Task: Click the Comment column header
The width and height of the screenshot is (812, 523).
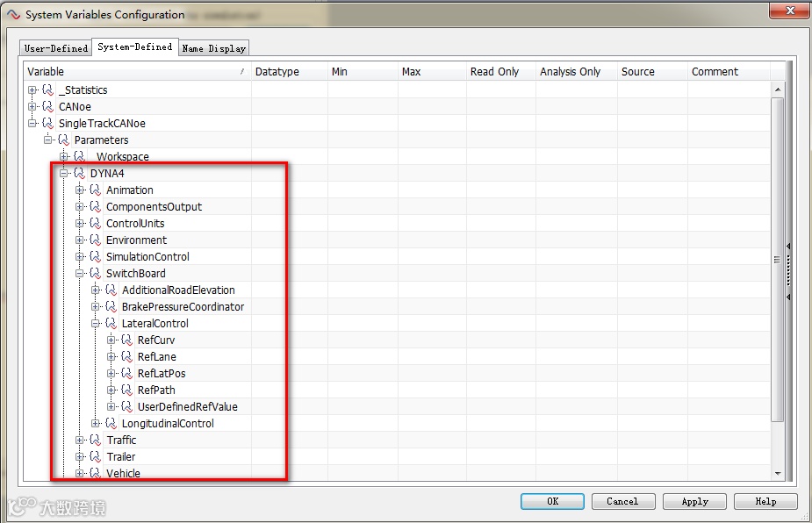Action: pyautogui.click(x=729, y=71)
